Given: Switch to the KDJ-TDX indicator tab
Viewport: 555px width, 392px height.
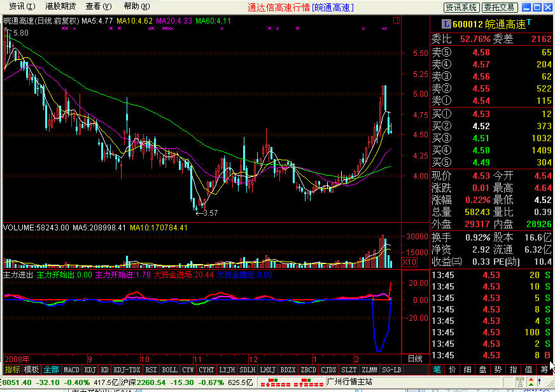Looking at the screenshot, I should (x=127, y=370).
